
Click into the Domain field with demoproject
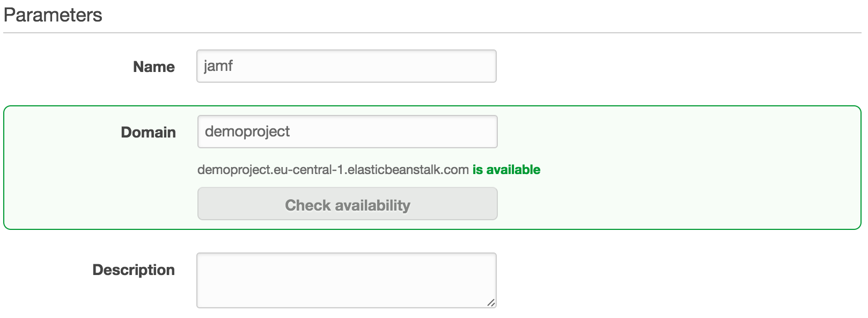tap(348, 132)
